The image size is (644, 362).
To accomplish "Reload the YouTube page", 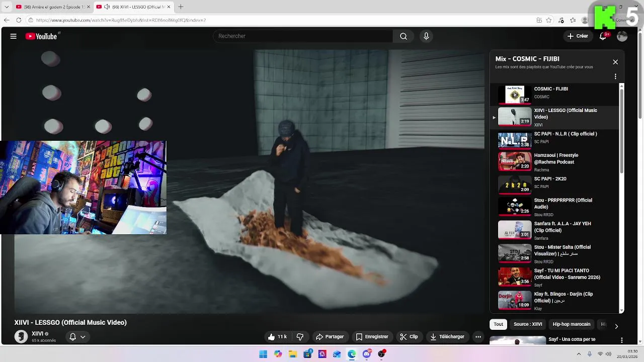I will [x=19, y=20].
